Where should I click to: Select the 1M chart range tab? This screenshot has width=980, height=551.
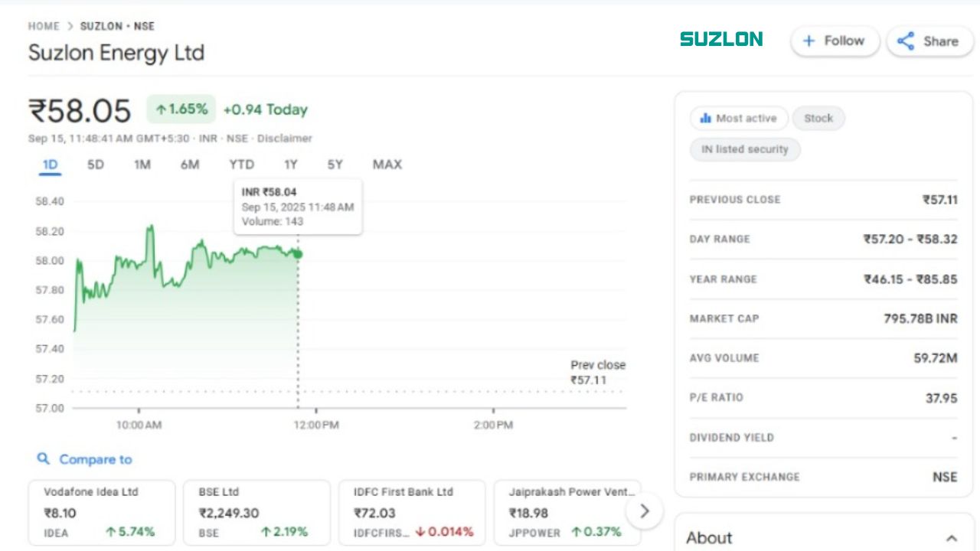pos(142,165)
